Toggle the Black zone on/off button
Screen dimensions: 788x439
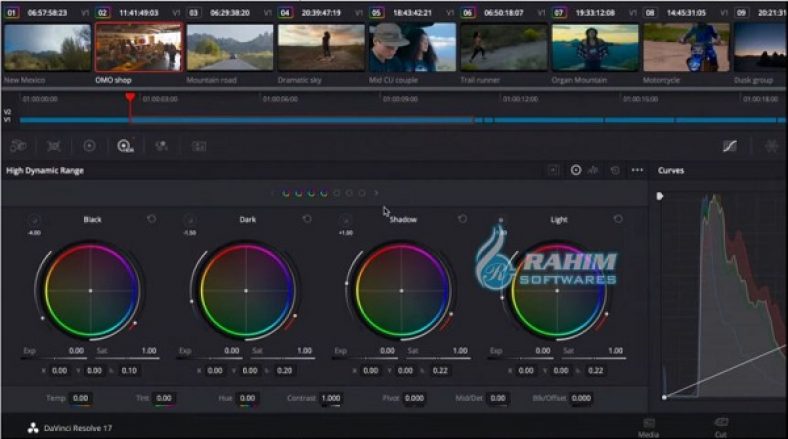click(34, 219)
